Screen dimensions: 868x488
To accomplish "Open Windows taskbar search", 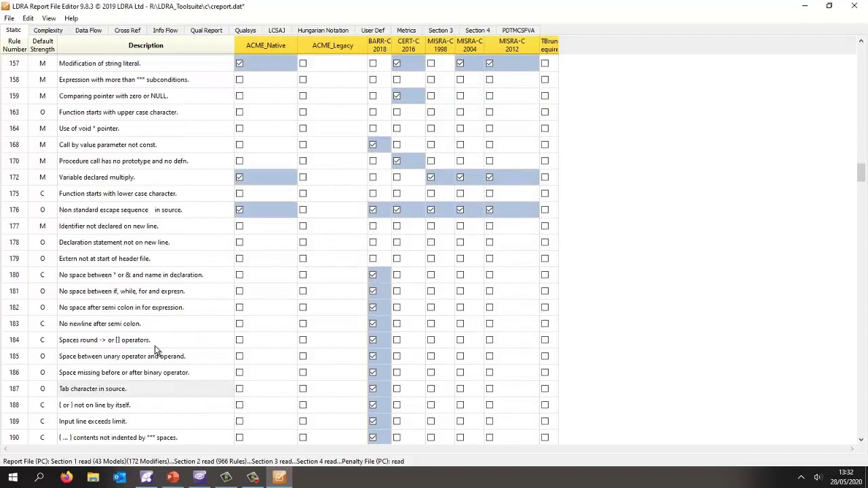I will (x=39, y=477).
